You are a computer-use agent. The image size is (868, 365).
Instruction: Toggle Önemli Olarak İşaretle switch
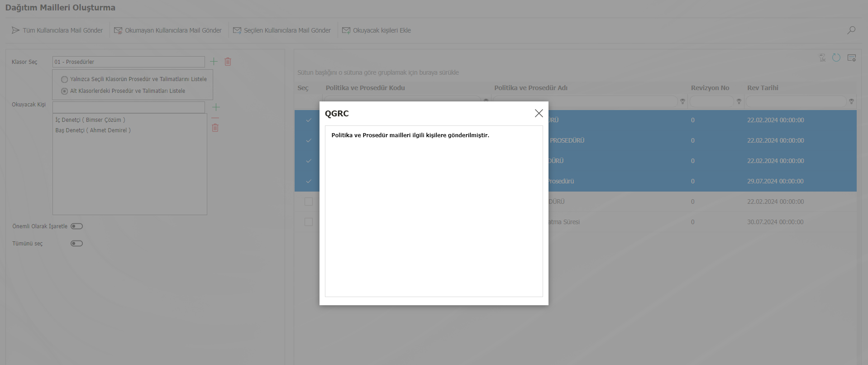point(76,226)
